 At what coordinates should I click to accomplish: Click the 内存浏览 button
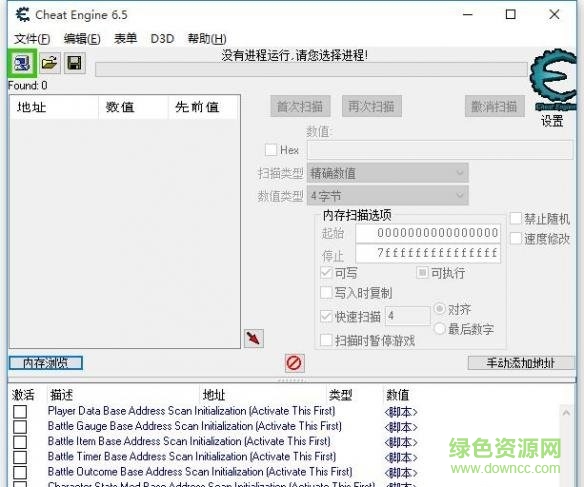(x=45, y=363)
